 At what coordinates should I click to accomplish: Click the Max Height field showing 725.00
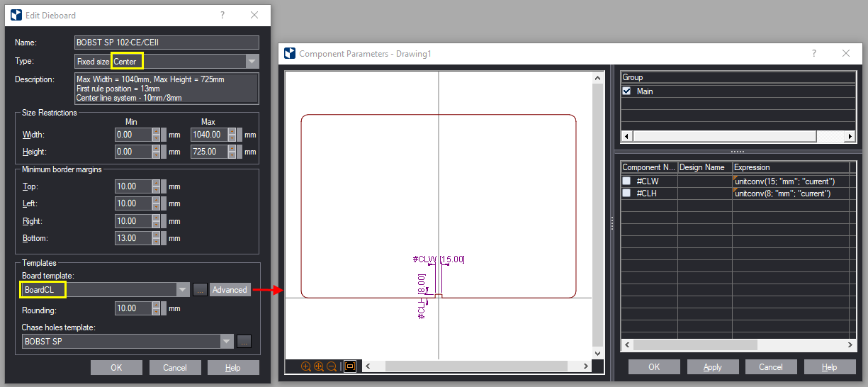coord(210,152)
